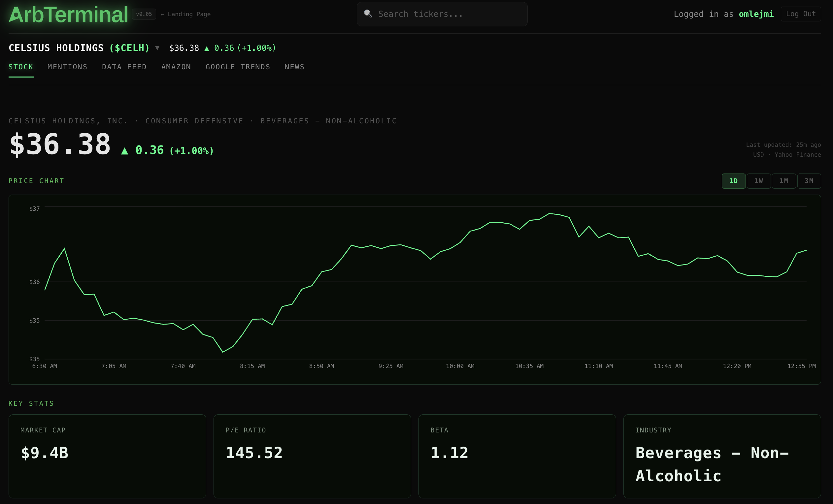Click the v0.05 version badge
The image size is (833, 504).
click(144, 14)
